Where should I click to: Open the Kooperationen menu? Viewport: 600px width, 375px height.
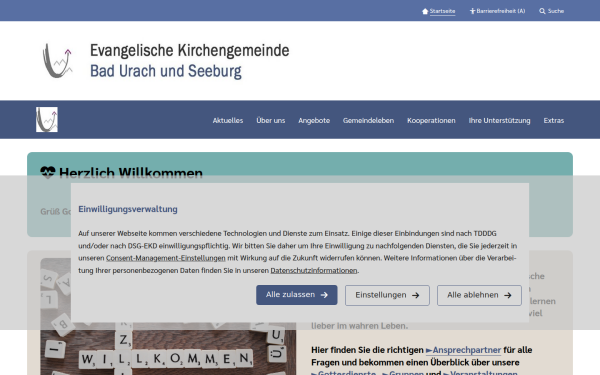pos(431,121)
